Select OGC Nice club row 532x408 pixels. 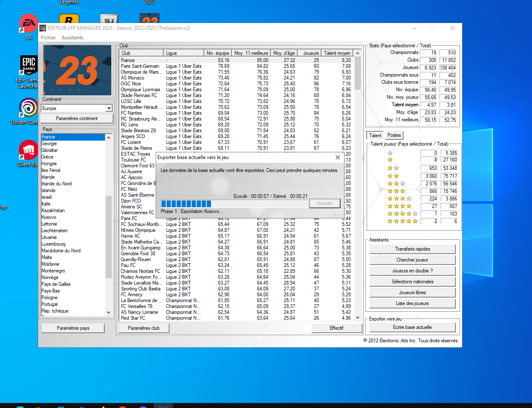click(x=236, y=84)
